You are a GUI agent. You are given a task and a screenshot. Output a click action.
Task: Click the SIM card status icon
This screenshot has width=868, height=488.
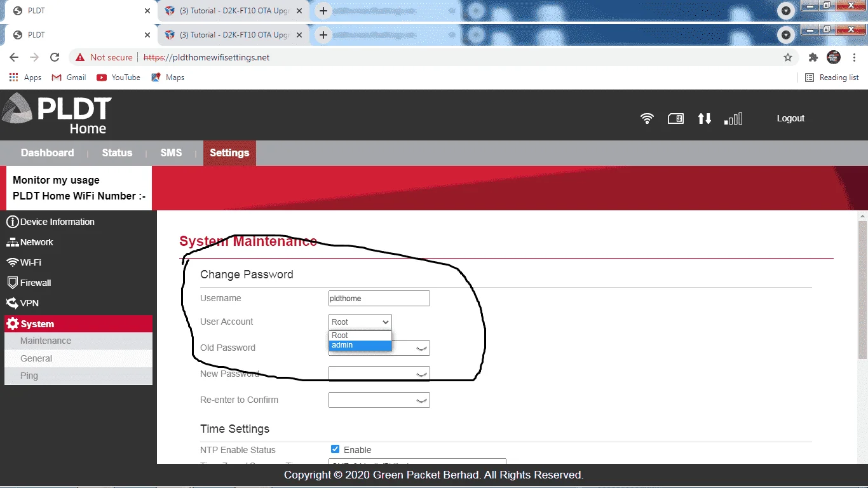coord(675,118)
